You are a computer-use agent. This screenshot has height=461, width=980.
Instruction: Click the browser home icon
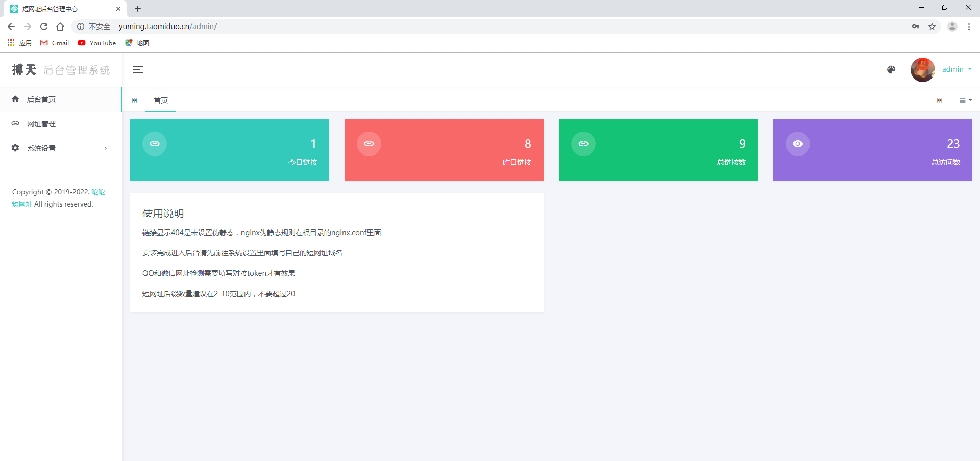(60, 27)
